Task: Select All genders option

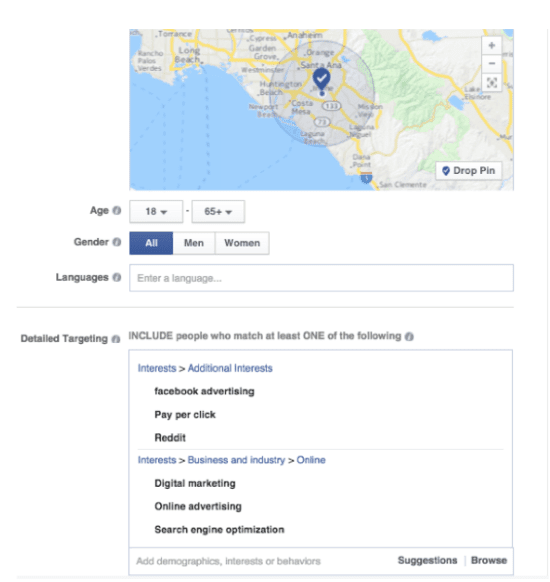Action: (x=151, y=243)
